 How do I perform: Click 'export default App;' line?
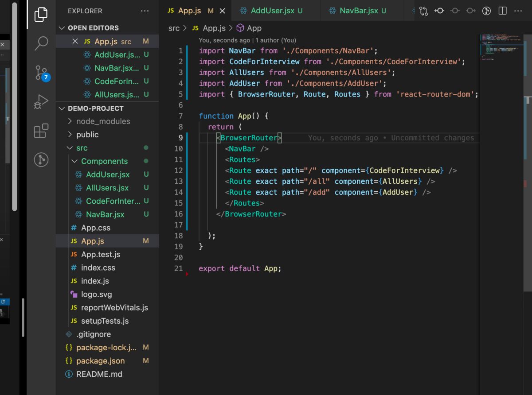pos(240,268)
